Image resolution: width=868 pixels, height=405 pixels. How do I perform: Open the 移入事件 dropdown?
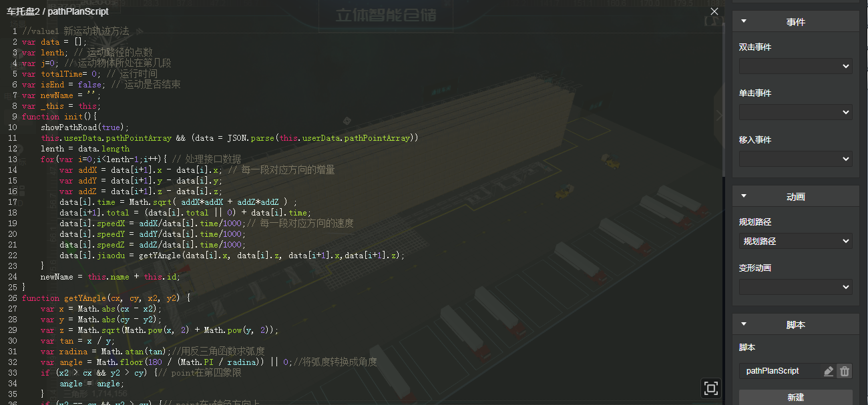pyautogui.click(x=795, y=159)
